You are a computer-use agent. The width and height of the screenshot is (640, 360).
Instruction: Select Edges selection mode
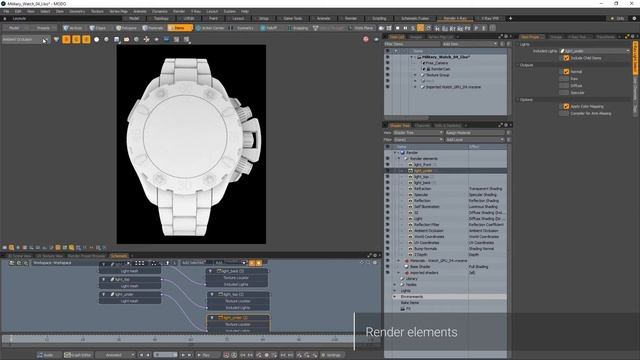[98, 28]
